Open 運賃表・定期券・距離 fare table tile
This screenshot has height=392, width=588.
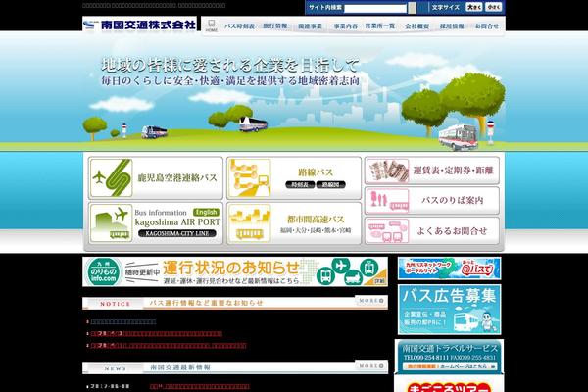pos(431,171)
